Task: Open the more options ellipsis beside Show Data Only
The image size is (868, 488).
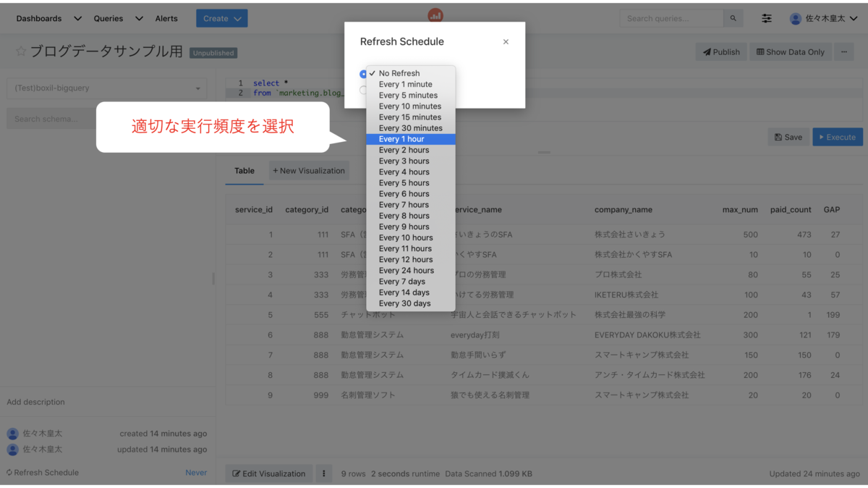Action: pyautogui.click(x=843, y=51)
